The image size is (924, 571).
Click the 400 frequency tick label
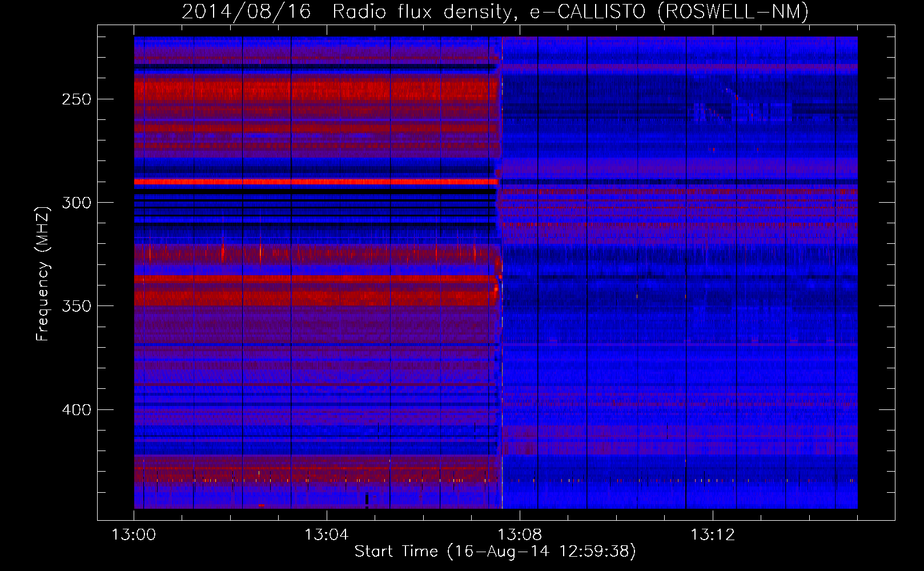[77, 410]
